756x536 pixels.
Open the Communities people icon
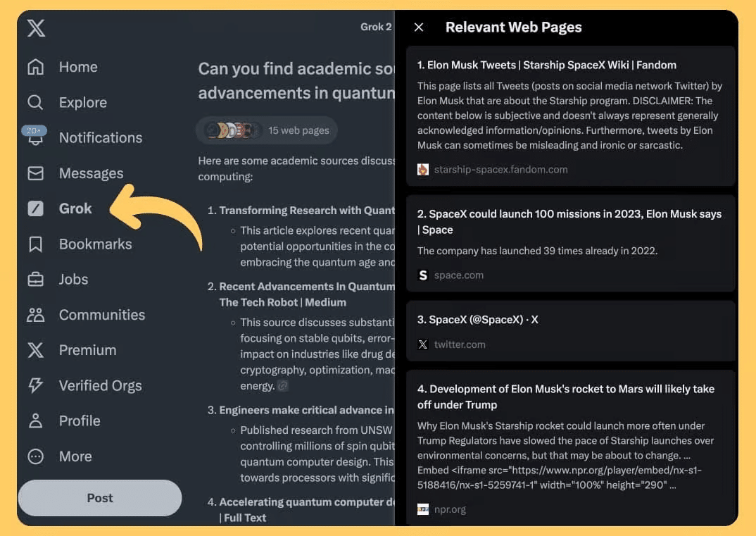pos(36,315)
